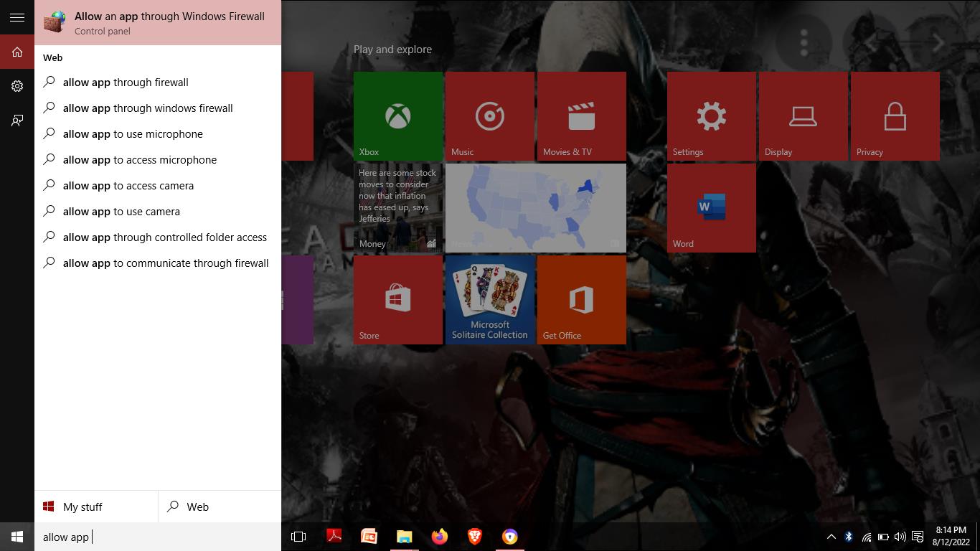The image size is (980, 551).
Task: Open the Store tile
Action: click(x=398, y=300)
